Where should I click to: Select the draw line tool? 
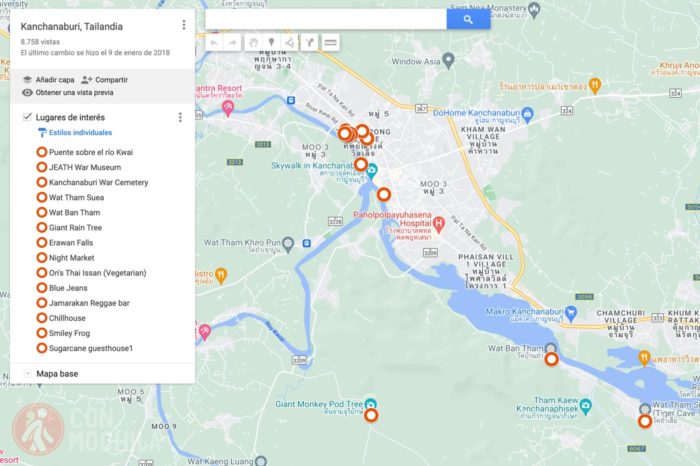tap(290, 43)
